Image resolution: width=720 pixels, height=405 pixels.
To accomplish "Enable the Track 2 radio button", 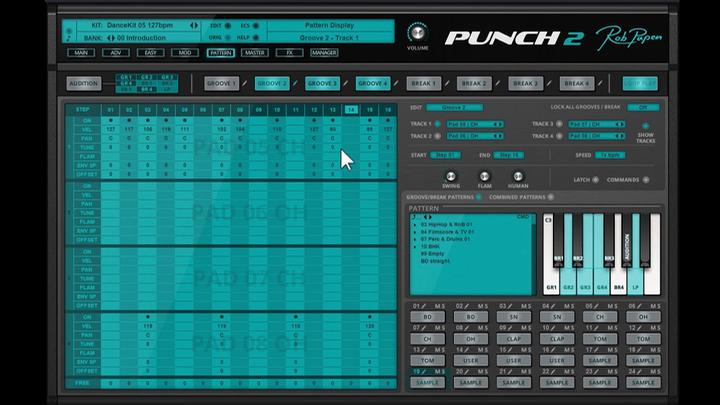I will (438, 136).
